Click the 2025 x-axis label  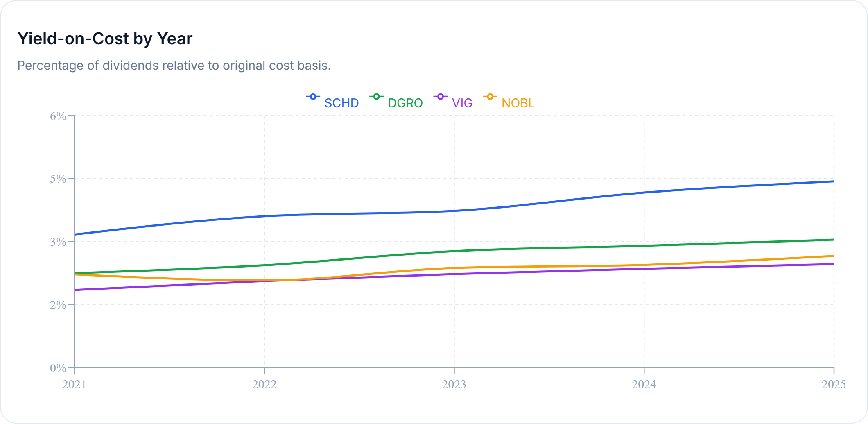click(x=834, y=385)
